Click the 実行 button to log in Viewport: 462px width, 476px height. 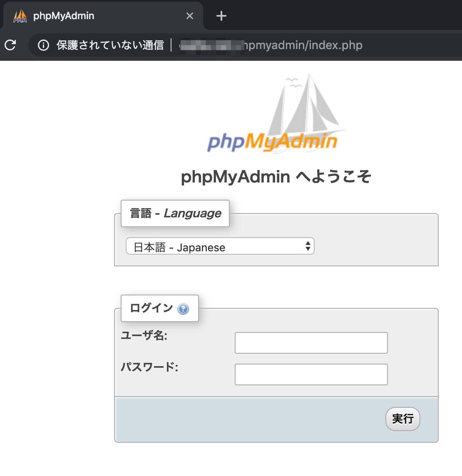coord(403,419)
